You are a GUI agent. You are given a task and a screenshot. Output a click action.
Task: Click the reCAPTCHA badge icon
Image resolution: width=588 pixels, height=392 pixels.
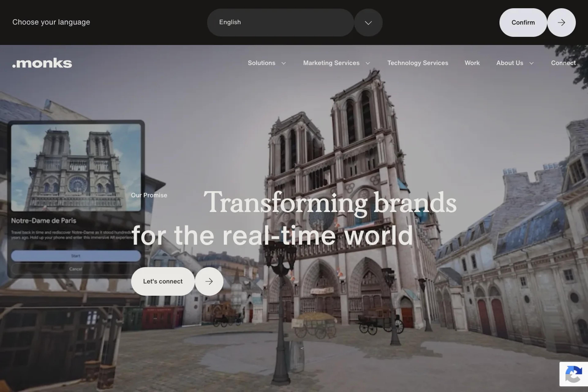pos(574,374)
